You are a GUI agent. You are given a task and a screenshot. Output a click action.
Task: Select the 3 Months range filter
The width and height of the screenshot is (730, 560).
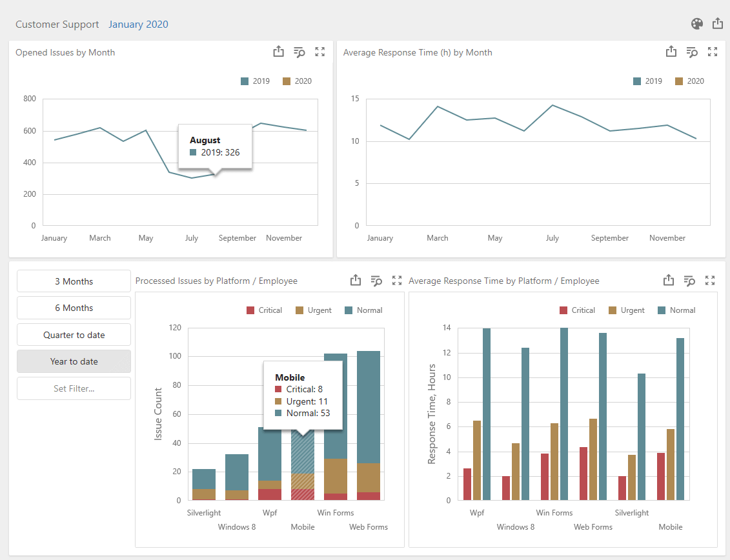coord(74,281)
